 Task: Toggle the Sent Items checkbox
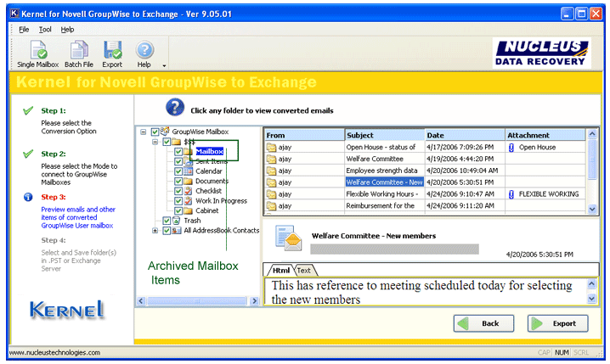[x=178, y=161]
